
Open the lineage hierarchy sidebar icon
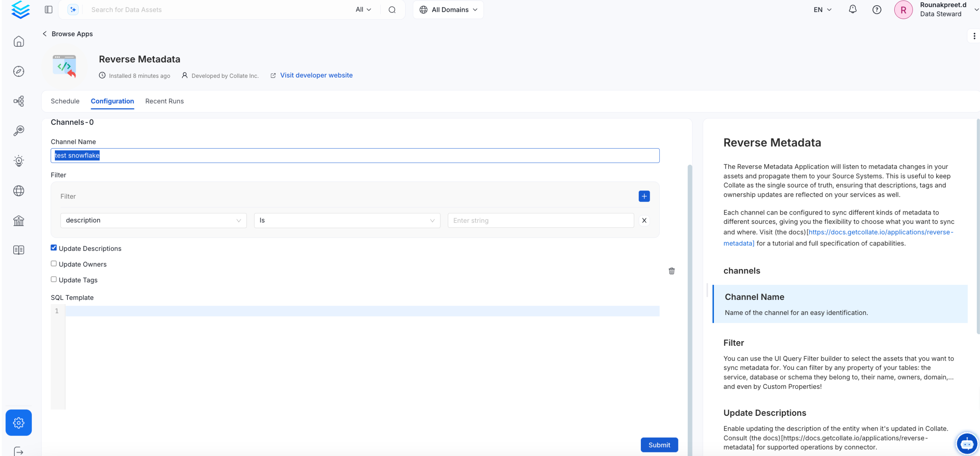pyautogui.click(x=19, y=101)
